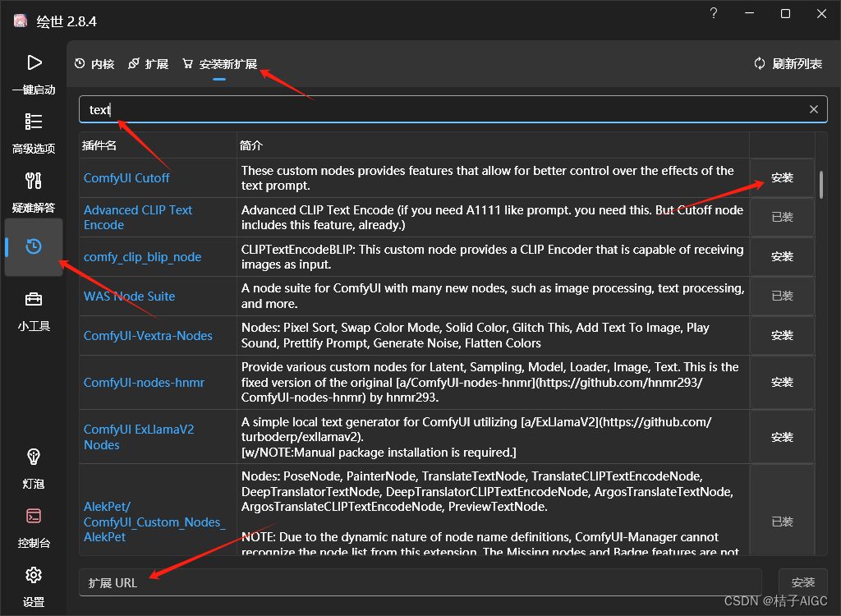Click the WAS Node Suite description text

coord(493,297)
